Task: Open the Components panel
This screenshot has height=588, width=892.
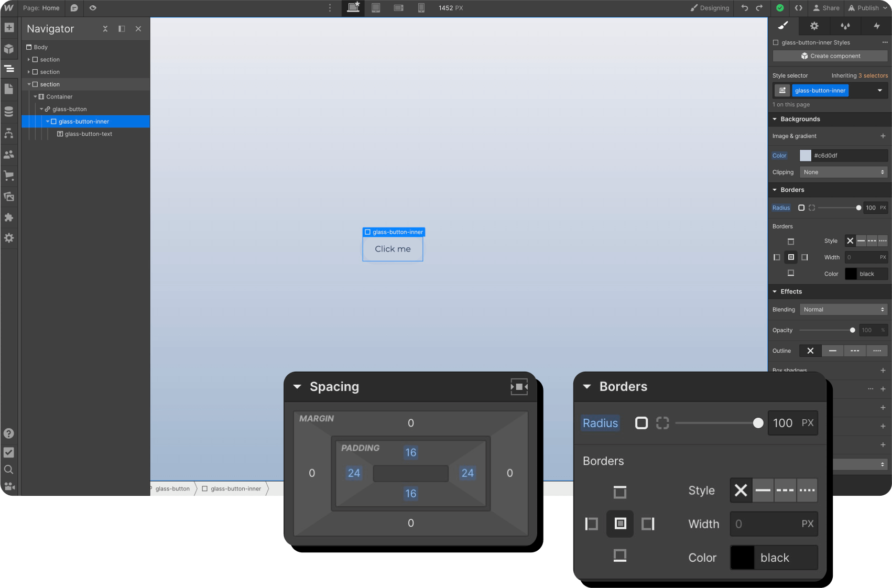Action: tap(9, 49)
